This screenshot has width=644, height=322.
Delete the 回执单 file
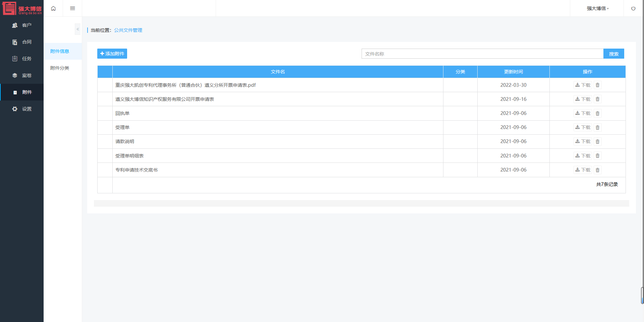click(x=597, y=113)
